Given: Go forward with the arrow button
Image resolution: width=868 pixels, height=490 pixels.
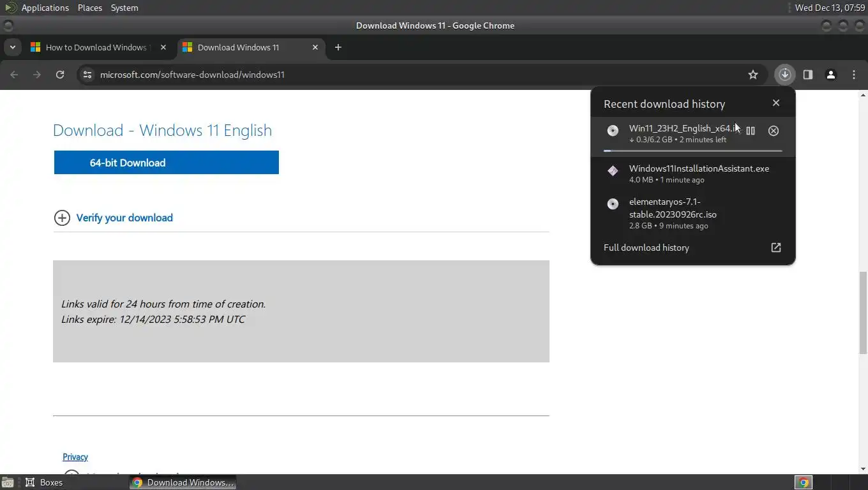Looking at the screenshot, I should click(37, 75).
